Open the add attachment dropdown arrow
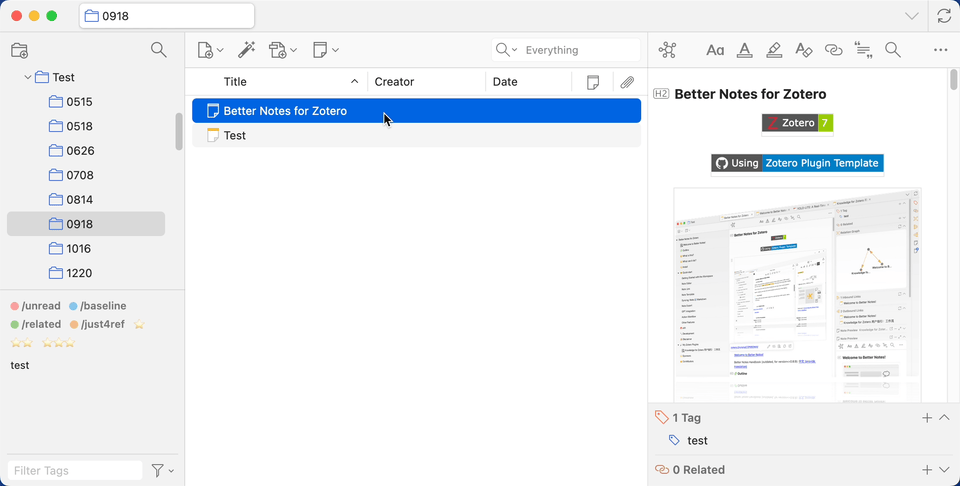 293,50
